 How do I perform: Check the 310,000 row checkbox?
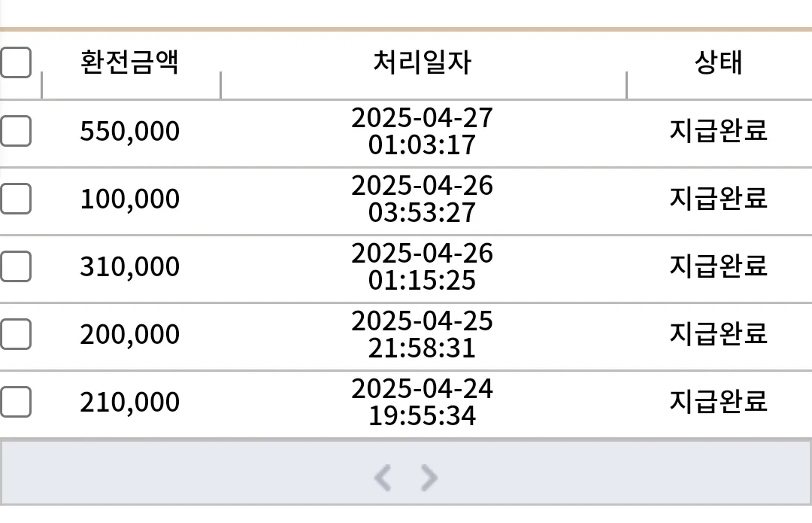click(16, 266)
